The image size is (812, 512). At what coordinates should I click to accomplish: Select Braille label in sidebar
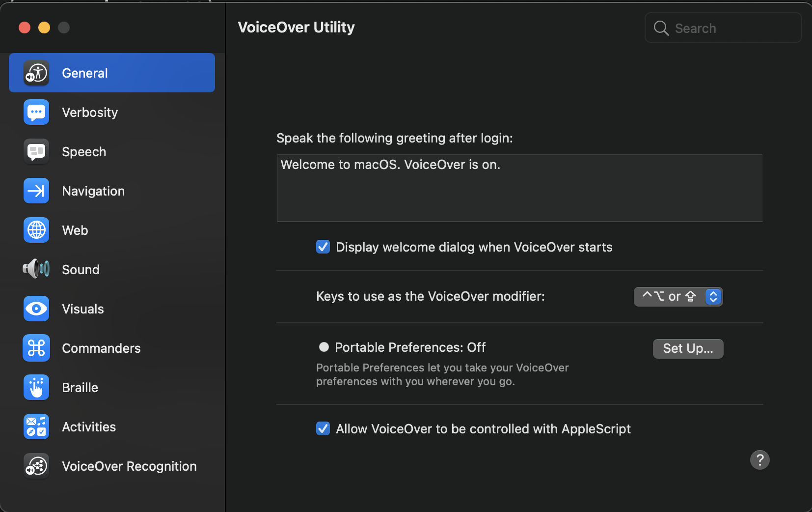80,388
